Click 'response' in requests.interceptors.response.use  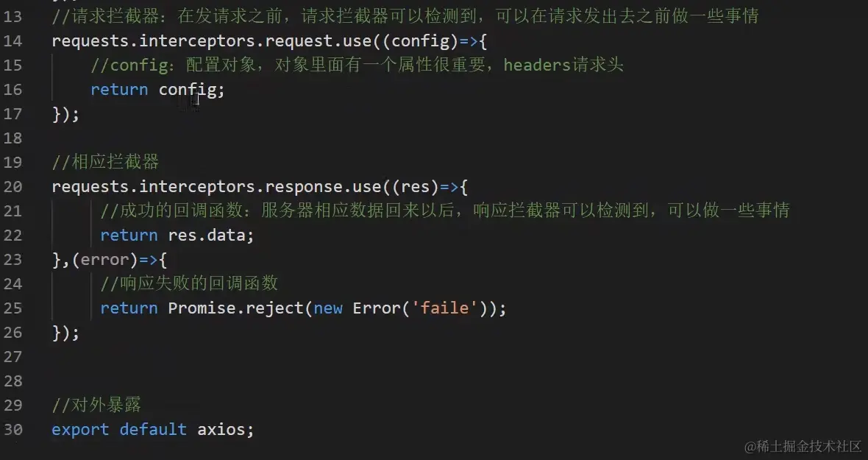pyautogui.click(x=303, y=186)
